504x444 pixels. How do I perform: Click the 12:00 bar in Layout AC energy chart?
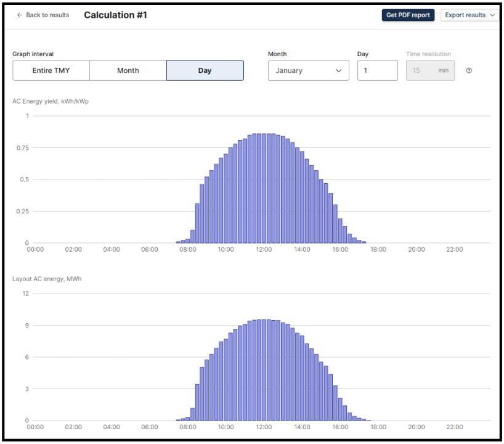pyautogui.click(x=265, y=370)
